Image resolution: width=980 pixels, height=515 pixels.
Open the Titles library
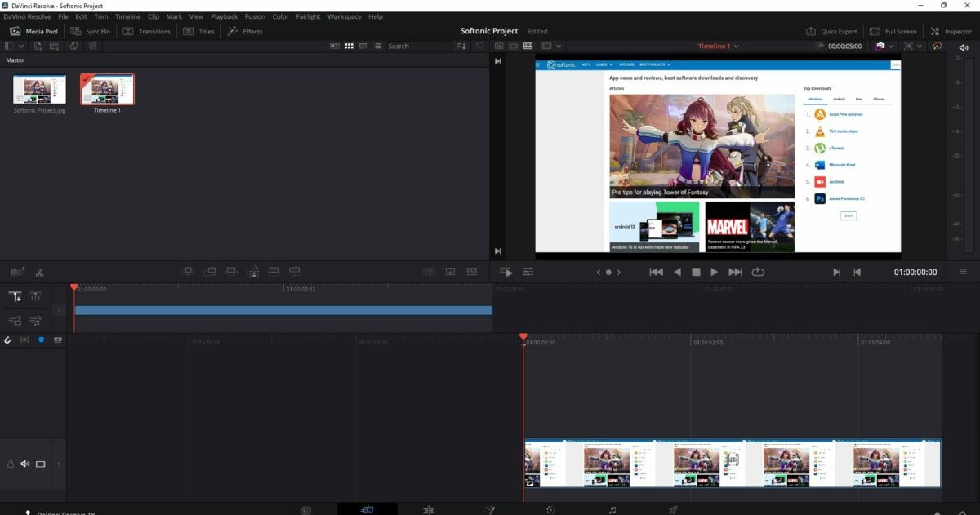(x=198, y=31)
